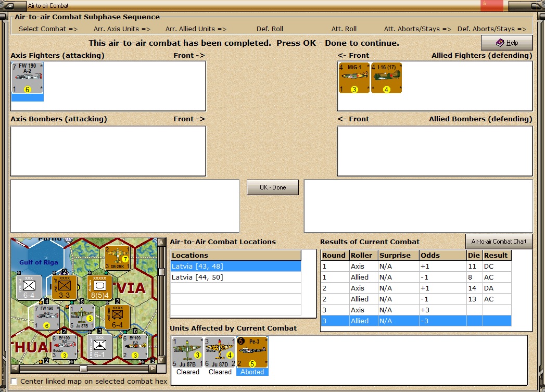This screenshot has height=392, width=545.
Task: Select the I-16 (17) defending fighter counter
Action: [386, 78]
